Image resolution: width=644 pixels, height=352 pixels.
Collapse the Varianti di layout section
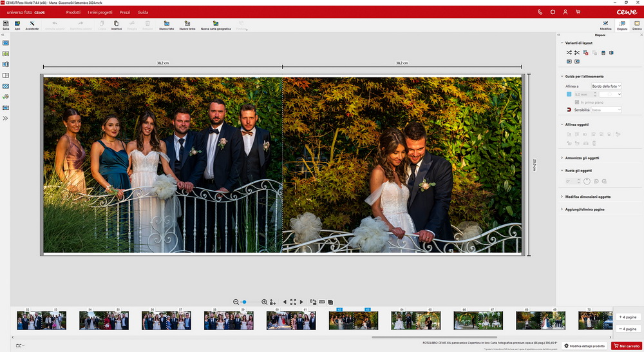coord(562,43)
